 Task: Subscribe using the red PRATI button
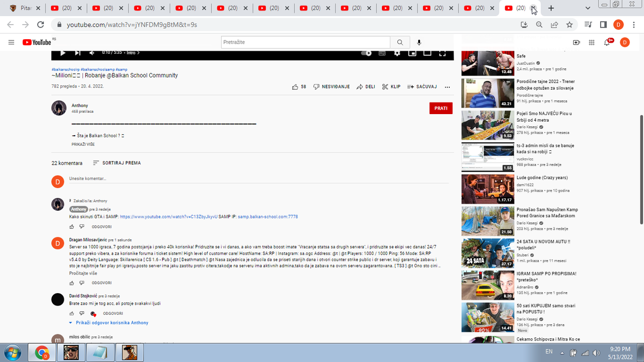(441, 108)
